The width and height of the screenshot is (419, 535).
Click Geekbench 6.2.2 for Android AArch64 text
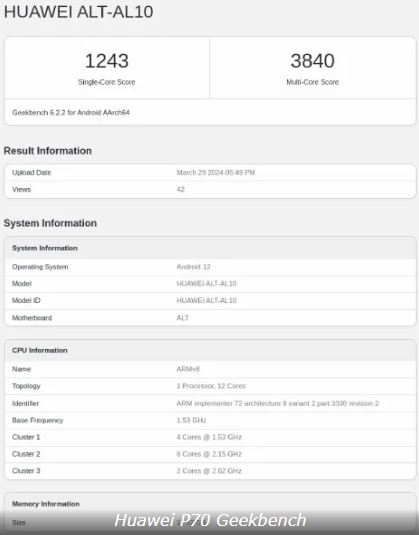pos(71,113)
